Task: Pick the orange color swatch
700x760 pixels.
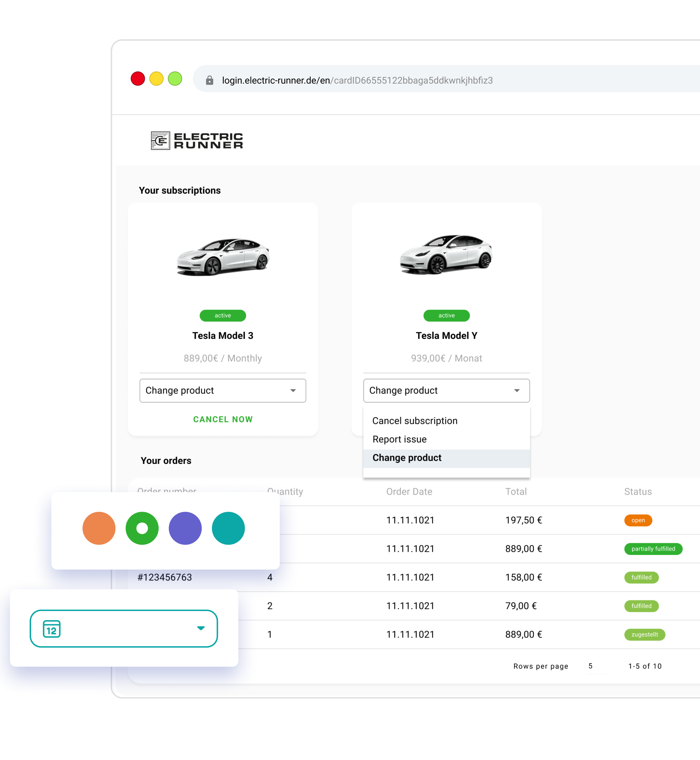Action: tap(99, 528)
